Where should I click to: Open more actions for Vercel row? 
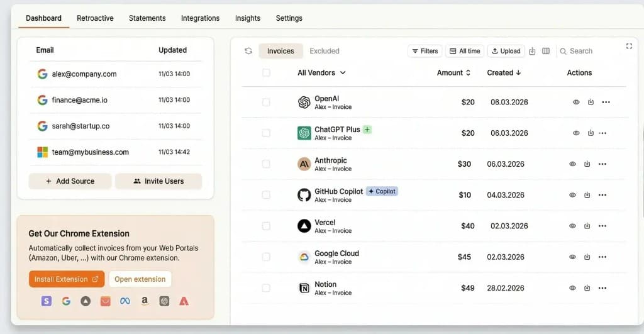(x=602, y=226)
